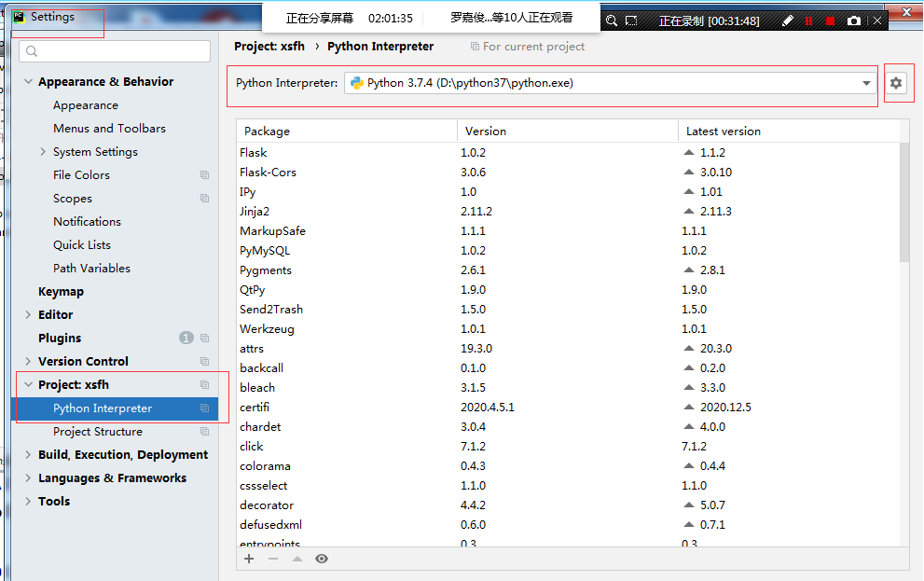Click the remove package minus icon
Screen dimensions: 924x581
tap(273, 559)
